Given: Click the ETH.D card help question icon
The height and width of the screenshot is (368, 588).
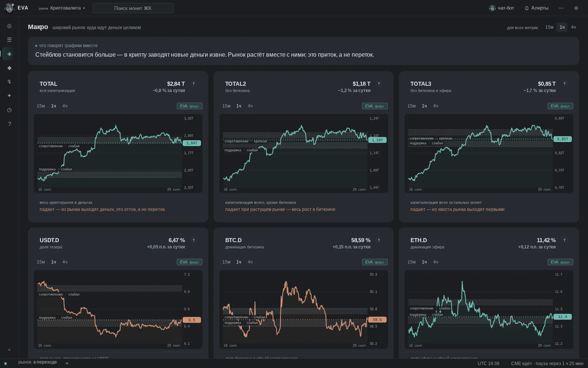Looking at the screenshot, I should pyautogui.click(x=564, y=240).
